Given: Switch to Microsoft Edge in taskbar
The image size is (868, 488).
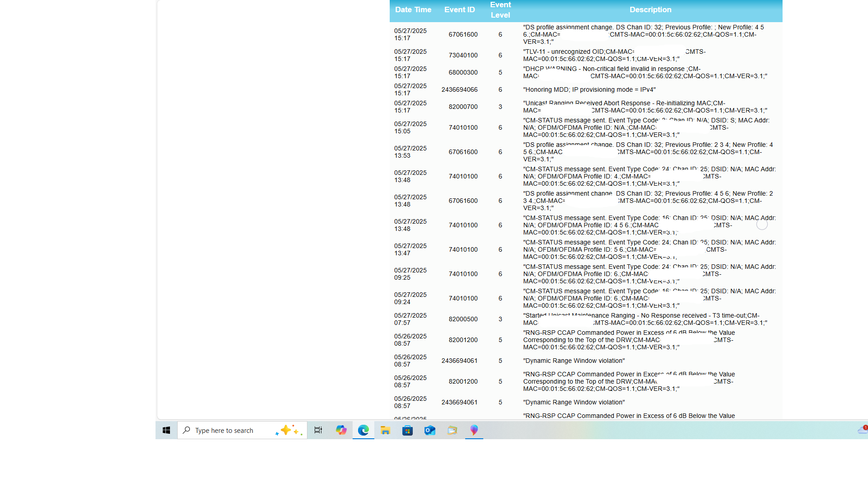Looking at the screenshot, I should tap(363, 430).
